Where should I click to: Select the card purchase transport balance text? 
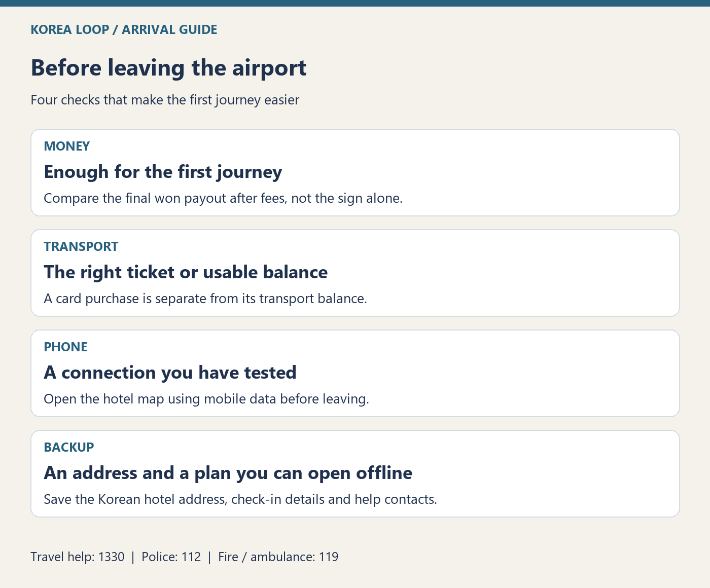(x=205, y=299)
